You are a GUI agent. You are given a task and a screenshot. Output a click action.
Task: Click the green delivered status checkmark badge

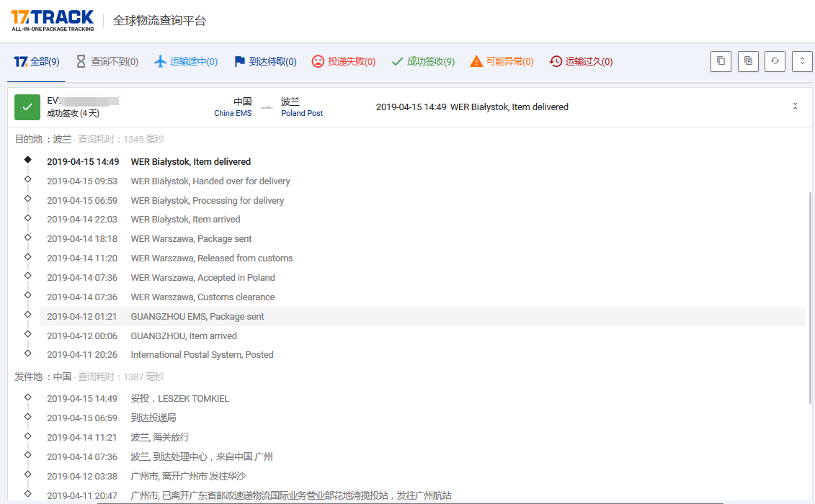[x=27, y=107]
